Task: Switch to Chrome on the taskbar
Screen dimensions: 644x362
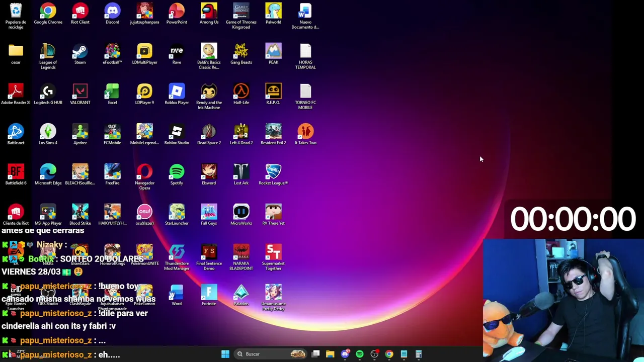Action: (x=389, y=354)
